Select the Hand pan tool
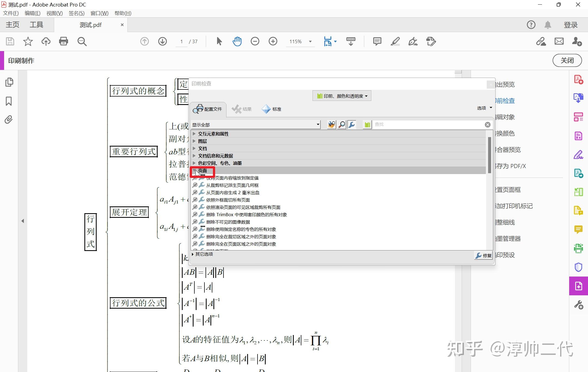 pyautogui.click(x=237, y=41)
